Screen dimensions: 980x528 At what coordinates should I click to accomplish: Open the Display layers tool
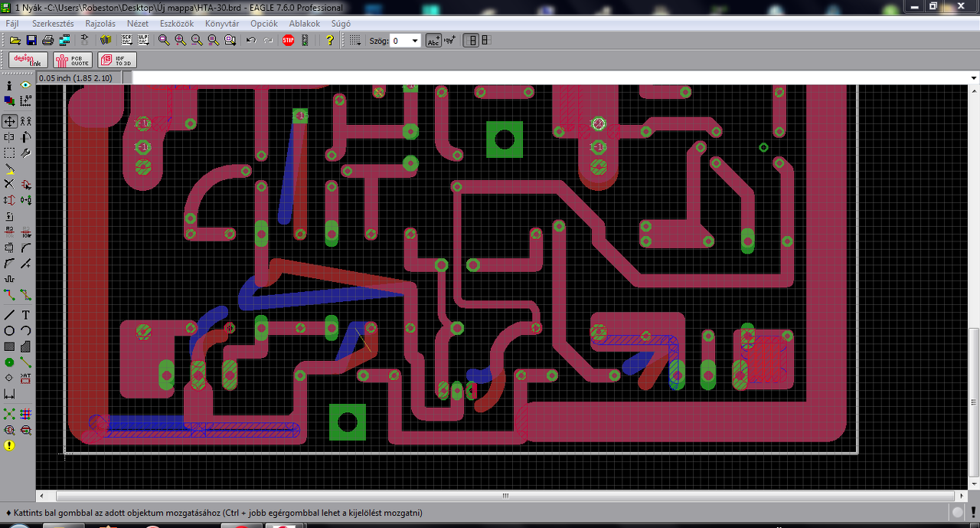(9, 100)
